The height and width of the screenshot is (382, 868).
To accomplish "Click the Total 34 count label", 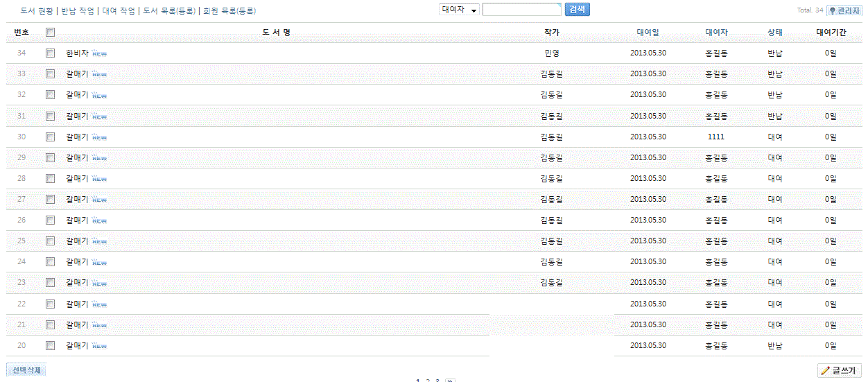I will [810, 10].
